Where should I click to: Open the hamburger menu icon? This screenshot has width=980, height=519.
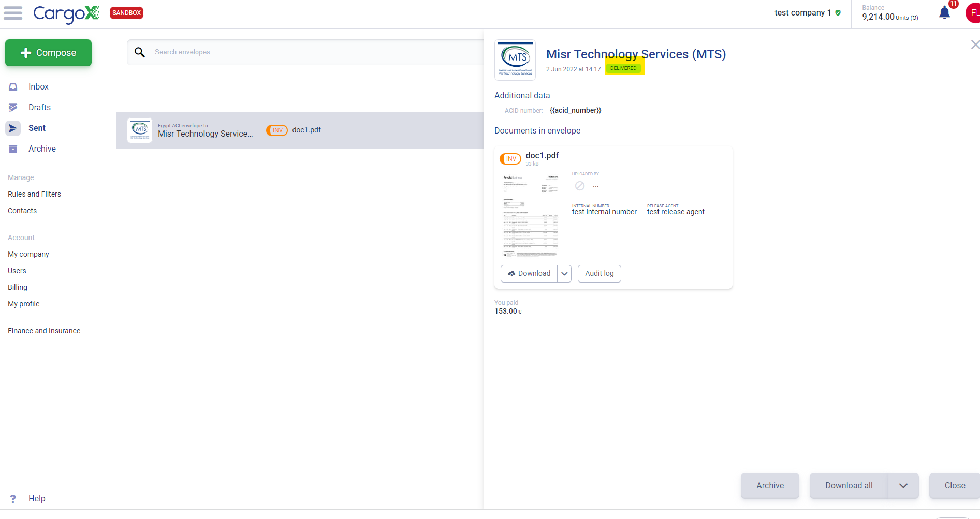coord(13,13)
